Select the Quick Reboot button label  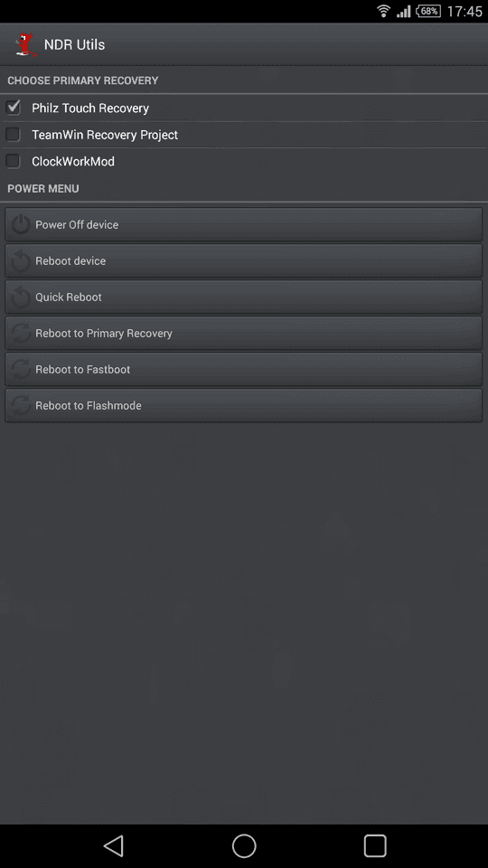pyautogui.click(x=69, y=297)
